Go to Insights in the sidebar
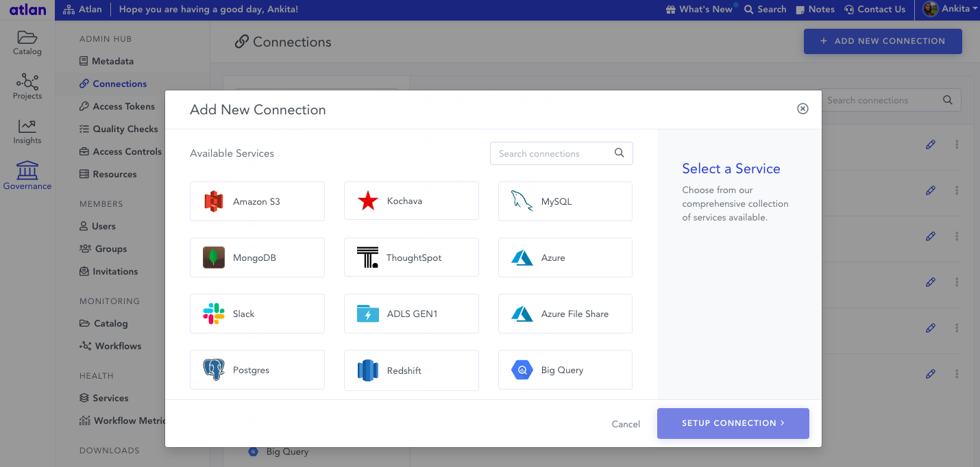 (27, 131)
